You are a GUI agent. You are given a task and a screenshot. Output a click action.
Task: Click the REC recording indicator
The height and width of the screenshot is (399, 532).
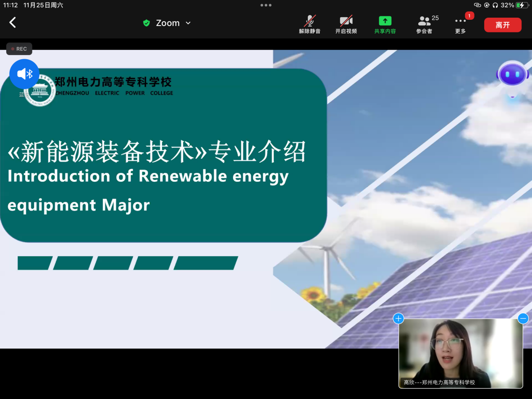[x=19, y=49]
